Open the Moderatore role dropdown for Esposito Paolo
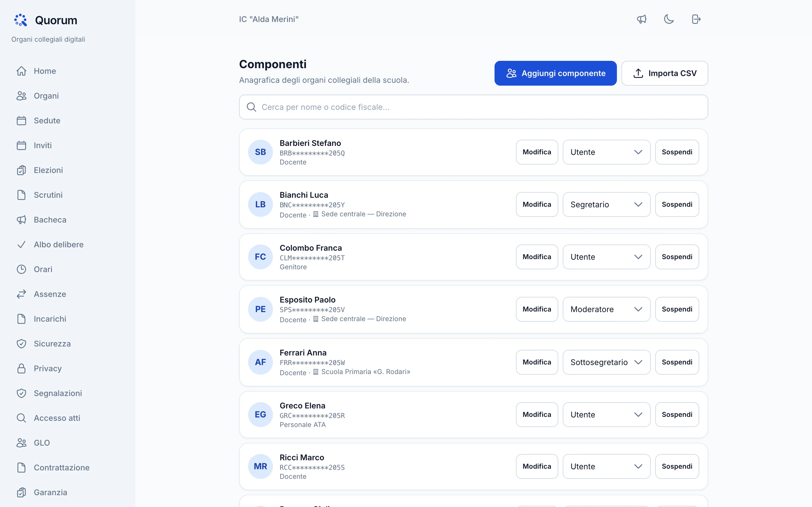 [606, 309]
